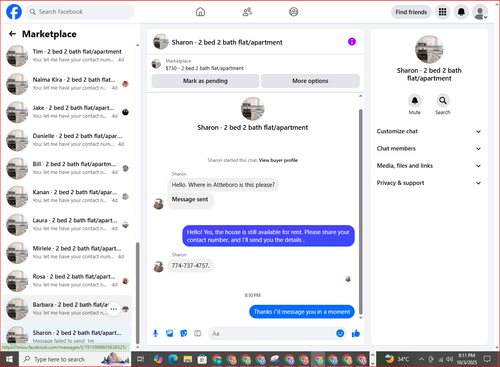Open File Explorer from the taskbar
Image resolution: width=500 pixels, height=367 pixels.
click(x=188, y=359)
